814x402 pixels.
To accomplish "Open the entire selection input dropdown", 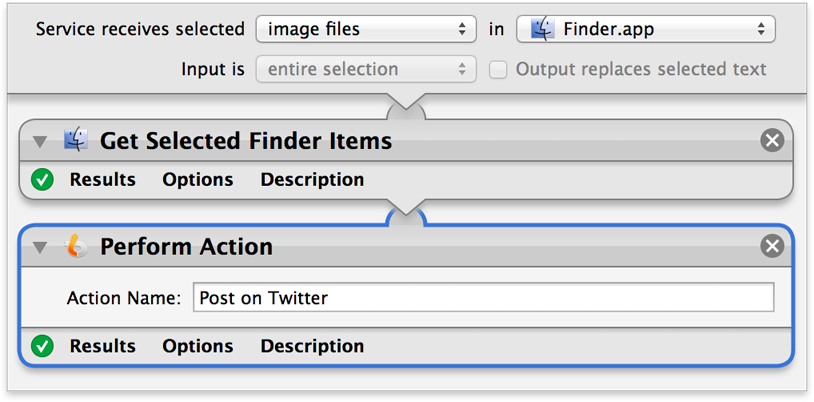I will pos(366,69).
